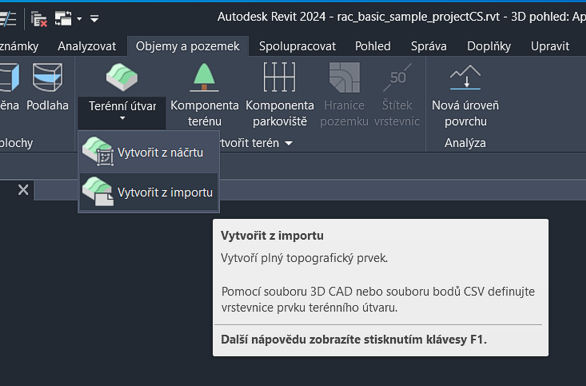Expand the Terénní útvar dropdown arrow
Screen dimensions: 586x386
(122, 118)
